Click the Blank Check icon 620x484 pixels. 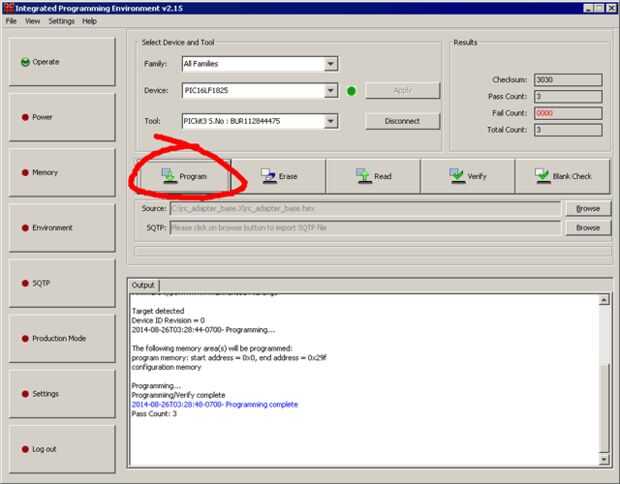click(542, 176)
